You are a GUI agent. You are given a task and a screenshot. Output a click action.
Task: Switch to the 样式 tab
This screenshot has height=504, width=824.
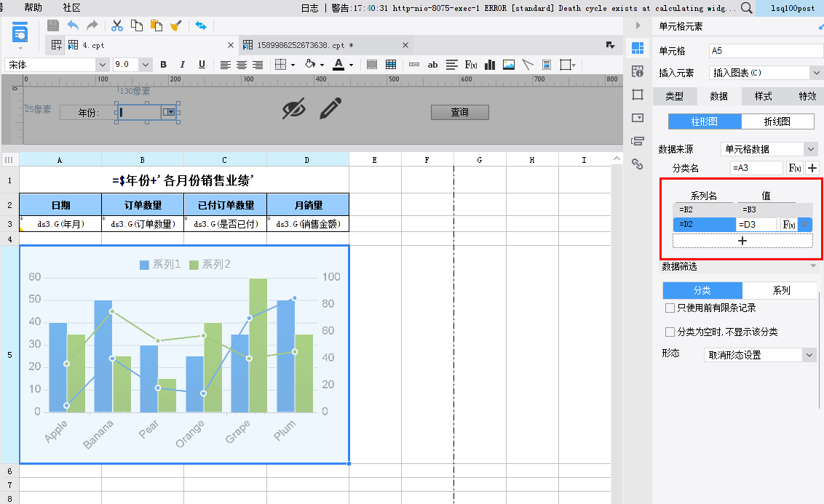[763, 96]
